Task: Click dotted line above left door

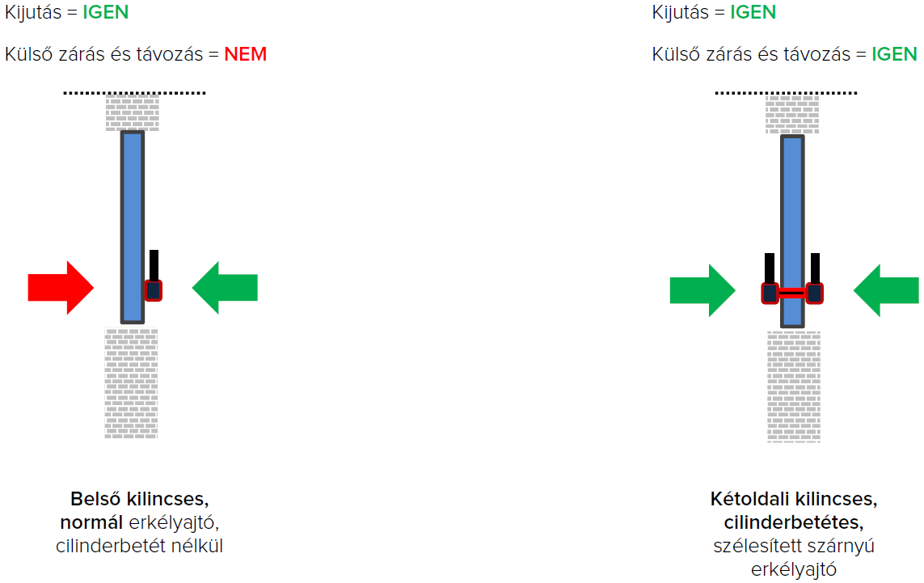Action: [x=135, y=93]
